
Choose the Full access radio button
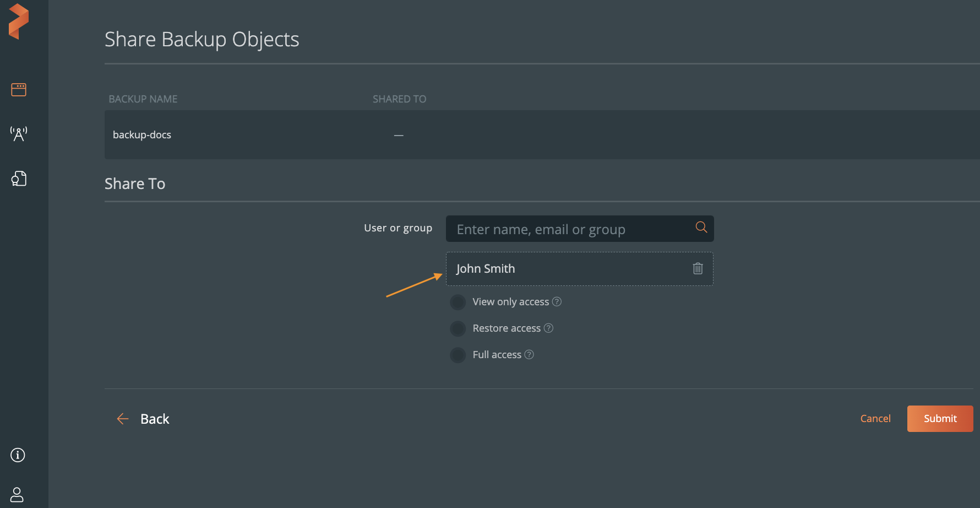click(458, 355)
